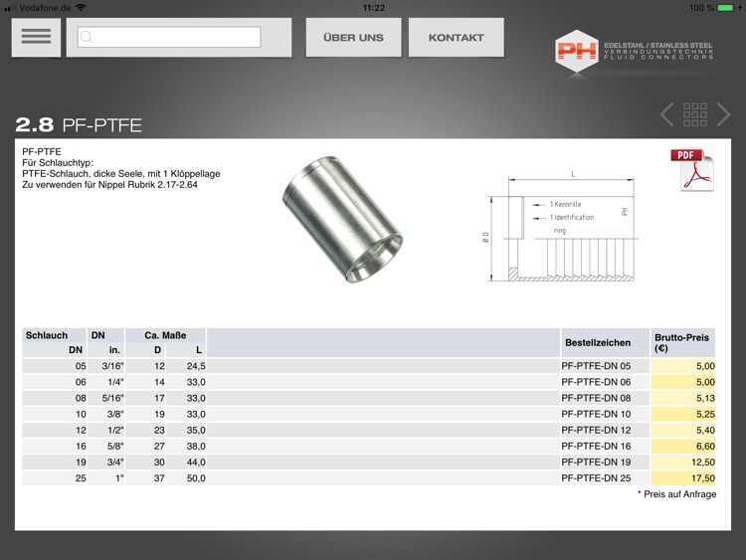Go to previous product with left arrow
The image size is (746, 560).
coord(667,114)
